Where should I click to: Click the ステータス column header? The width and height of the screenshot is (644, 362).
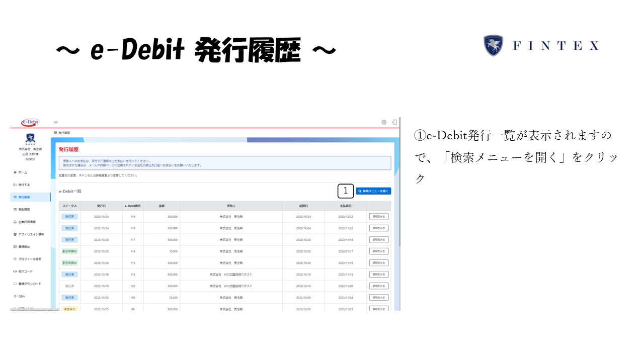pos(69,206)
